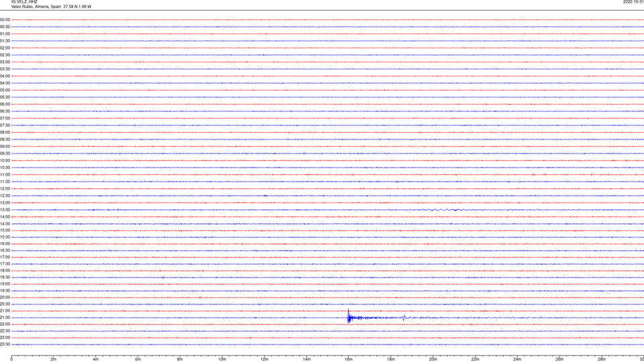Click the 24m axis tick label
Image resolution: width=644 pixels, height=362 pixels.
(517, 359)
